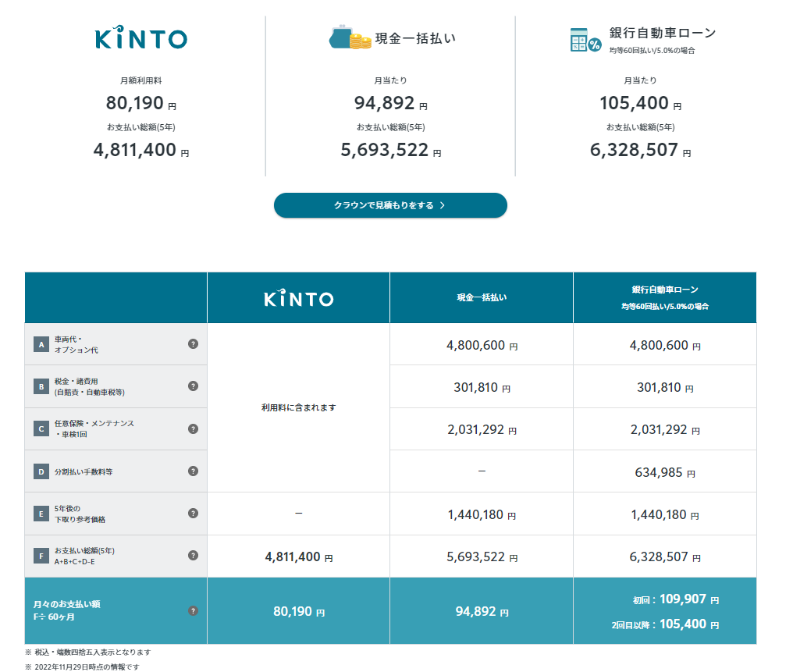793x672 pixels.
Task: Show help for 月々のお支払い額 row
Action: coord(193,611)
